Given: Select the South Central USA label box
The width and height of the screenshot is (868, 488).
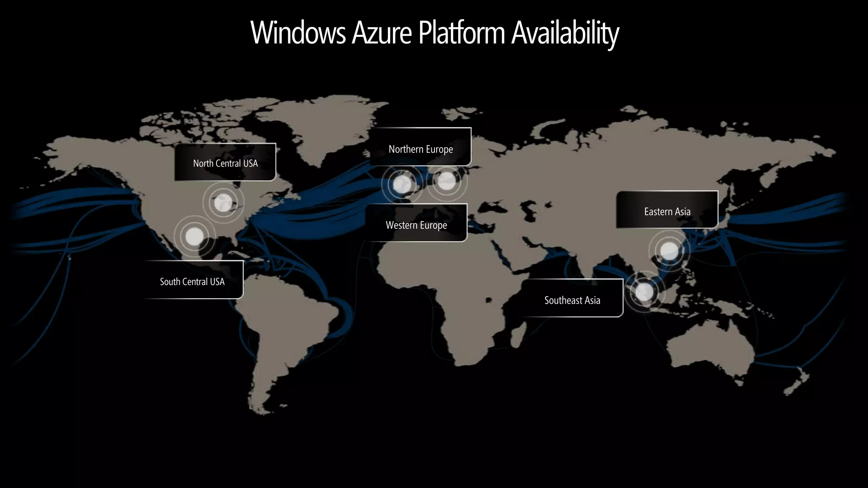Looking at the screenshot, I should tap(192, 280).
